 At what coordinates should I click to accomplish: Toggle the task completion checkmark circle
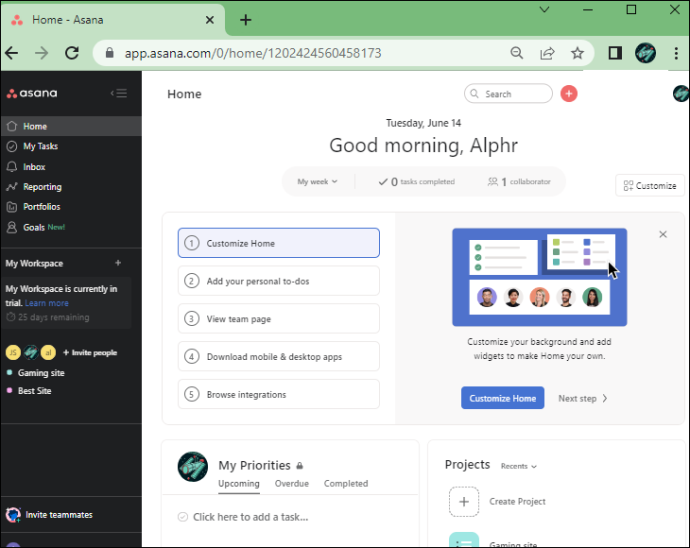tap(183, 517)
